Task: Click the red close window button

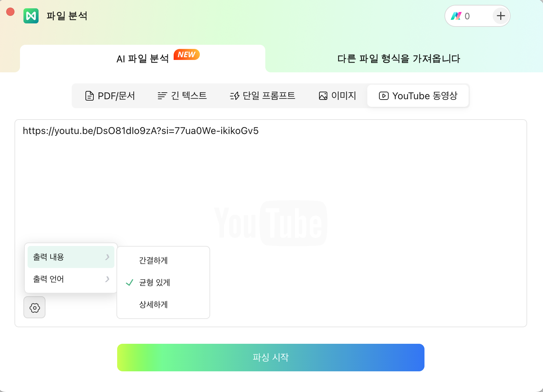Action: coord(10,12)
